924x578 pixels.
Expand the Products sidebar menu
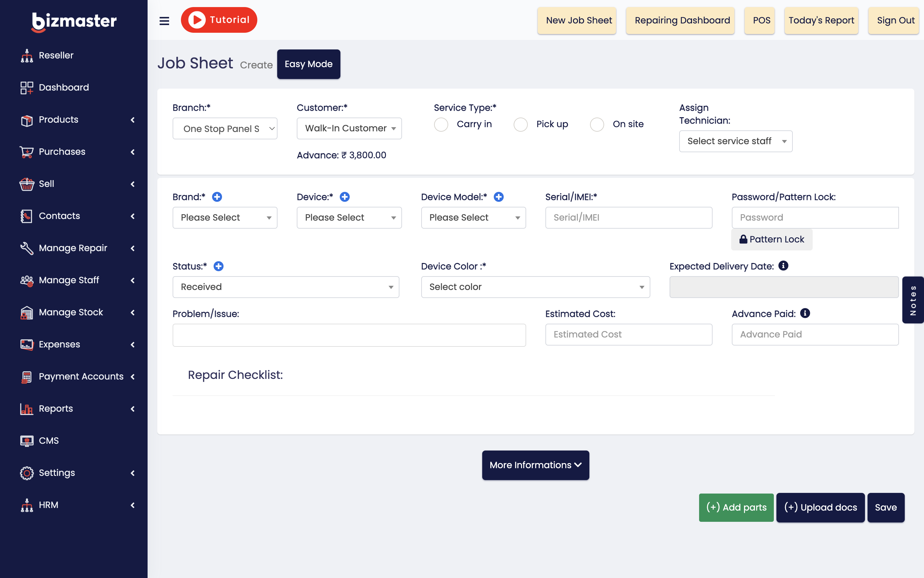tap(133, 120)
